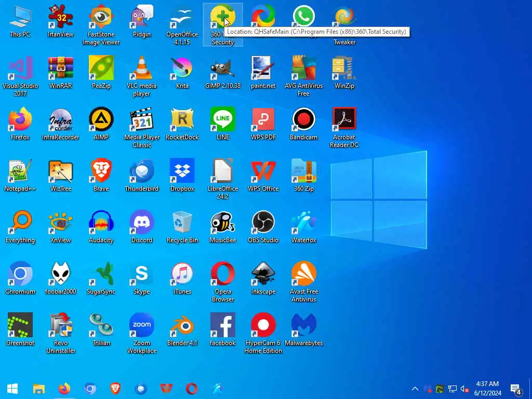Select the Firefox desktop shortcut

click(20, 124)
